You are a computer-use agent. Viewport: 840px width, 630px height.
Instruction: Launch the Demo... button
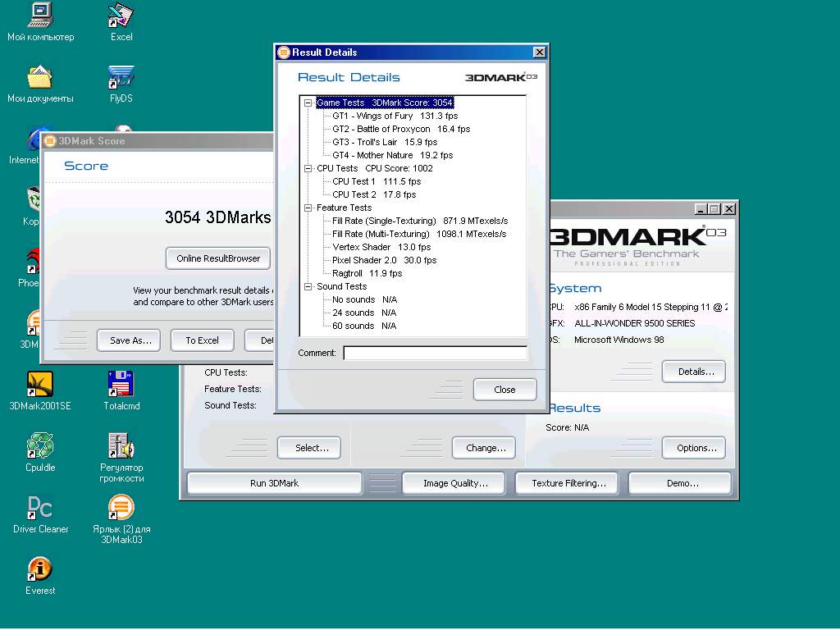click(680, 483)
